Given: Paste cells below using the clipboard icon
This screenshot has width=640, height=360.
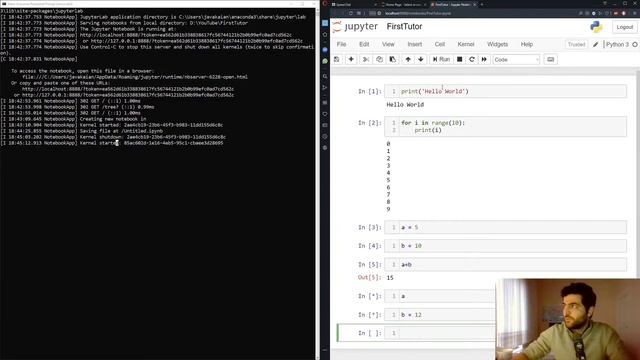Looking at the screenshot, I should [392, 60].
